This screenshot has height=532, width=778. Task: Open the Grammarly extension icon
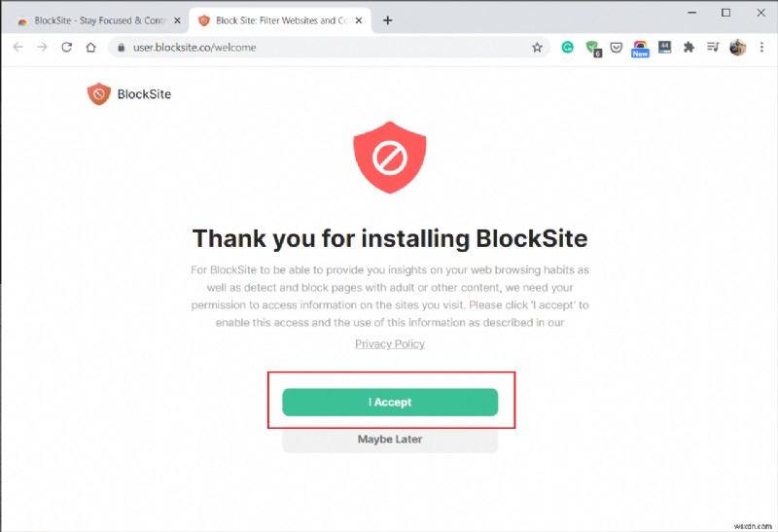[x=568, y=47]
